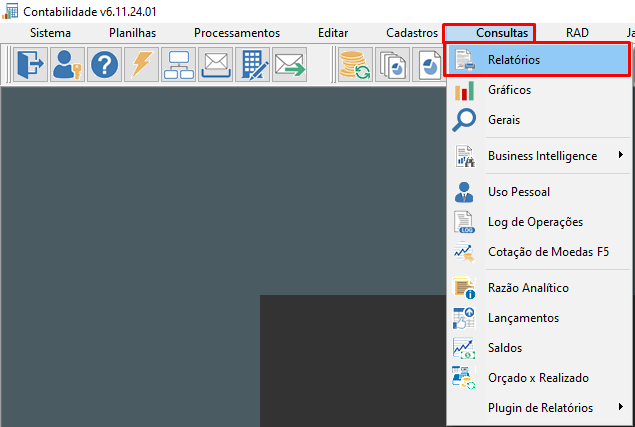Viewport: 635px width, 427px height.
Task: Click the Orçado x Realizado icon
Action: pos(464,378)
